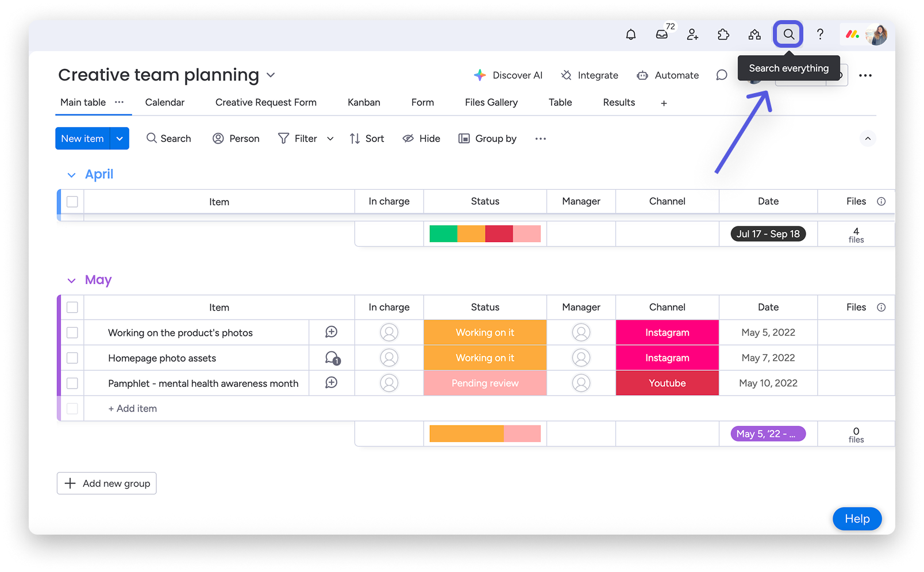Click the New item button
This screenshot has width=924, height=572.
(83, 139)
